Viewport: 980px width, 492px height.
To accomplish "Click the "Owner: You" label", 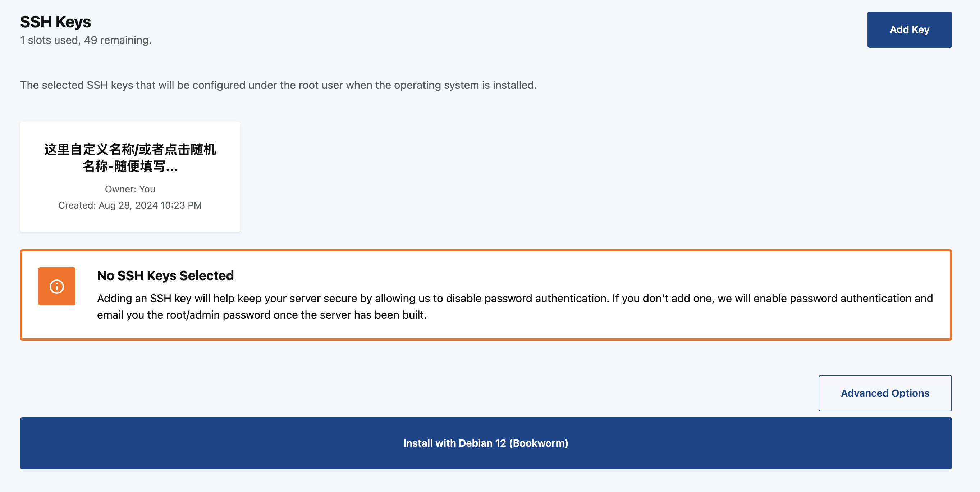I will pos(130,189).
